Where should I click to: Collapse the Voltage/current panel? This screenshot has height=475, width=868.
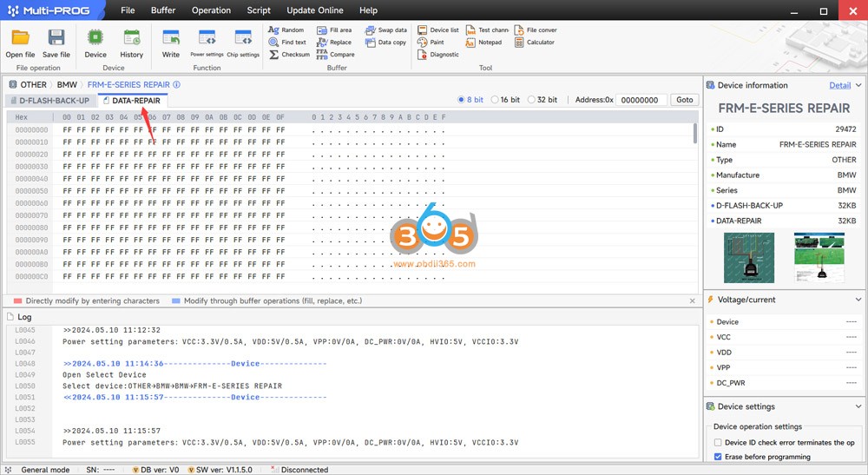point(858,300)
